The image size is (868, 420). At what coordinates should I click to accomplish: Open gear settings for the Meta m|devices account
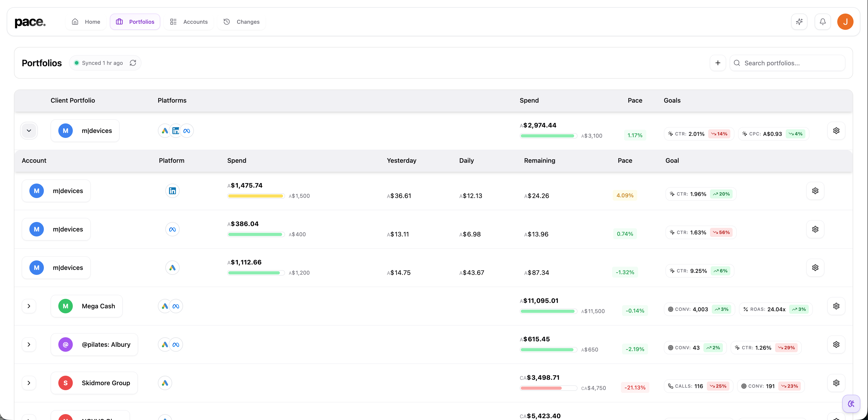815,229
